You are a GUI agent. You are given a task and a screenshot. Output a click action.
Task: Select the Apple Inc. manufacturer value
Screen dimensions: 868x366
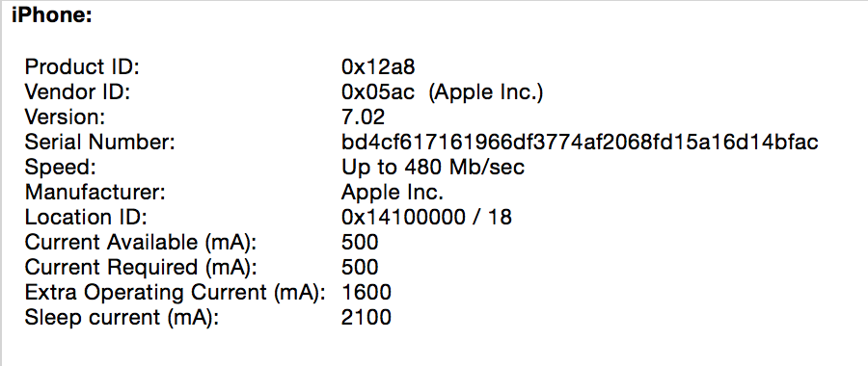[x=393, y=193]
